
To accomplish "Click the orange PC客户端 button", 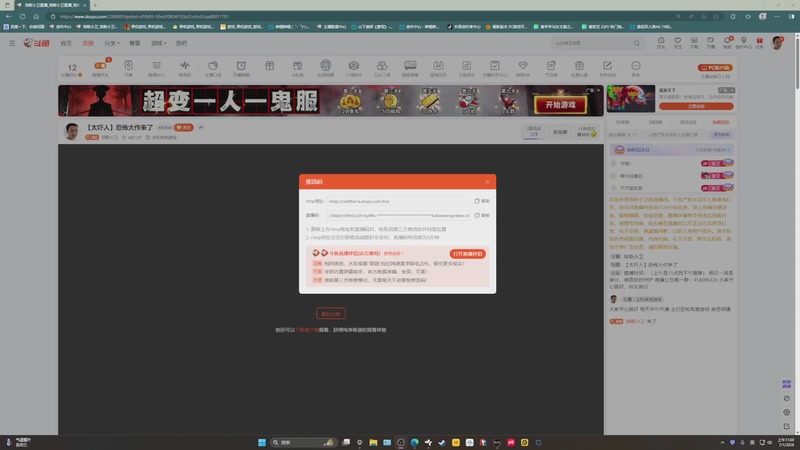I will pos(715,67).
